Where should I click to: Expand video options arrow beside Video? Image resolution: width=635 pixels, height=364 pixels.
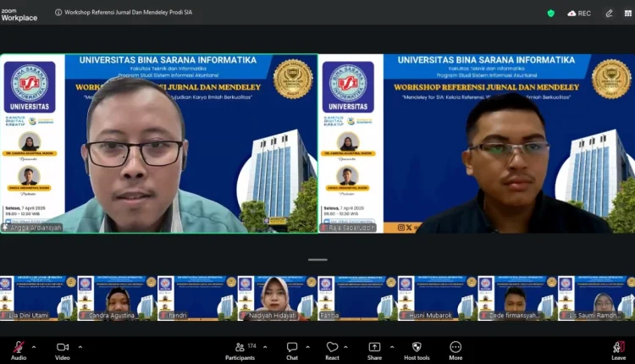tap(80, 347)
